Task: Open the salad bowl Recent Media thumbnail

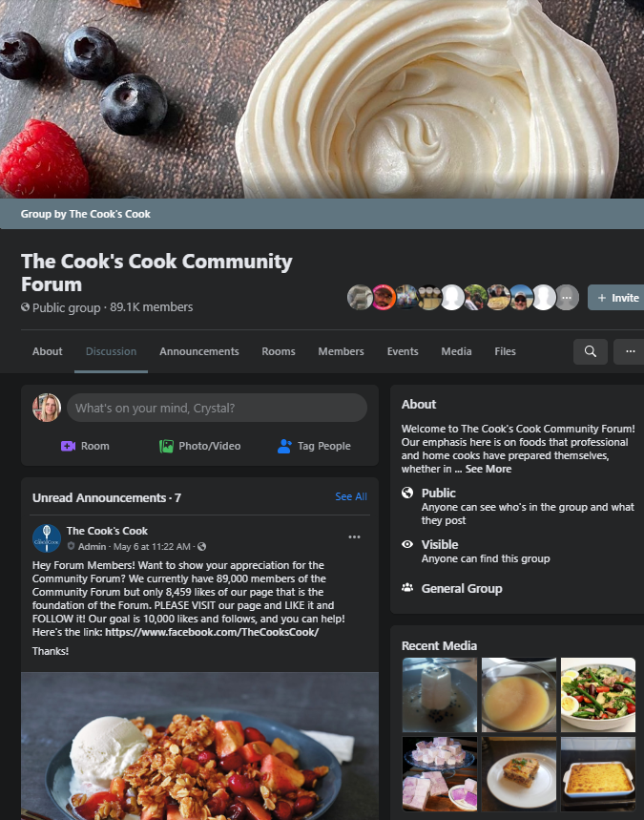Action: [x=598, y=695]
